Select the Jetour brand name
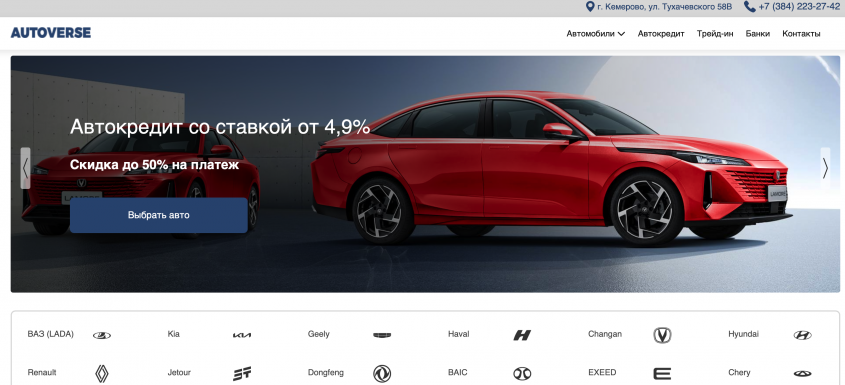Screen dimensions: 845x385 [179, 373]
